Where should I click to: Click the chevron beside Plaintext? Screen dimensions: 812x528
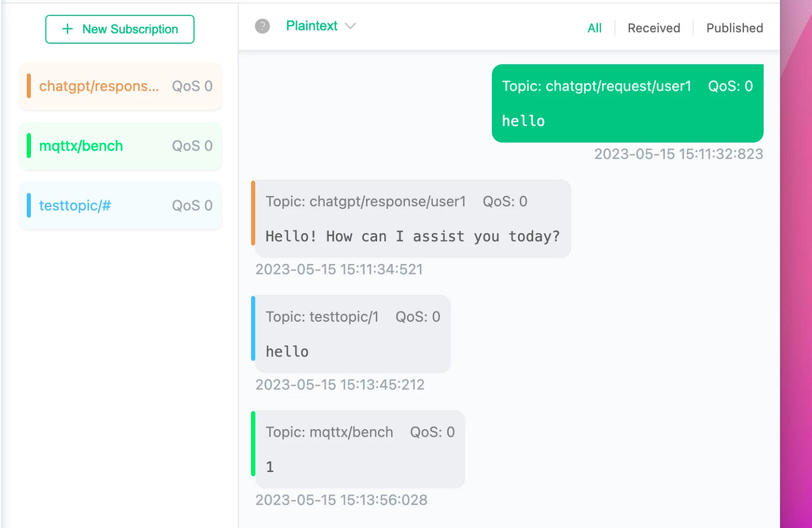[351, 26]
